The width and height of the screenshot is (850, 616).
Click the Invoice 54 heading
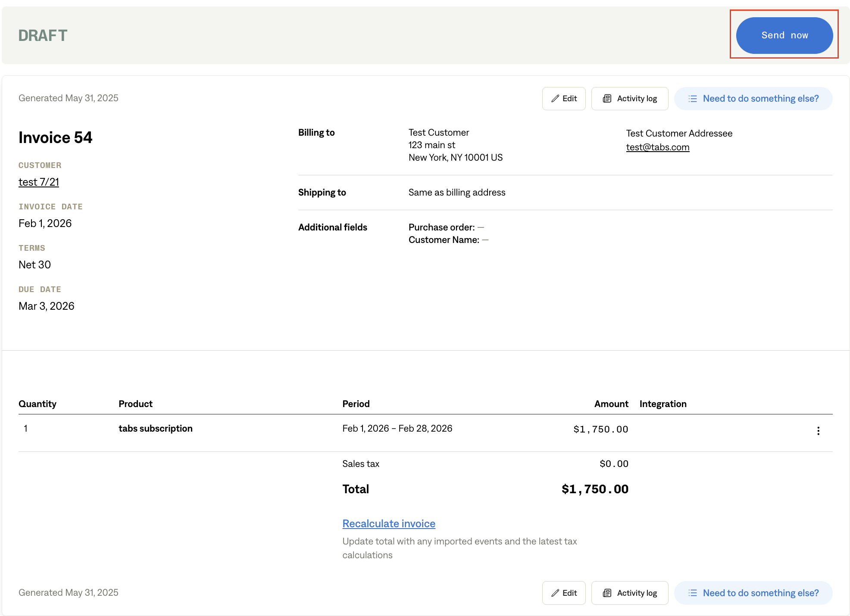[56, 138]
